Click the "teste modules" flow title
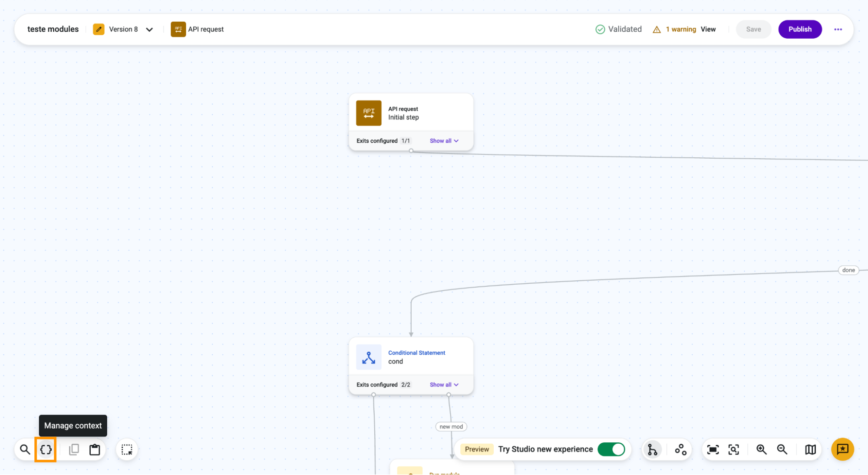The height and width of the screenshot is (475, 868). coord(53,29)
